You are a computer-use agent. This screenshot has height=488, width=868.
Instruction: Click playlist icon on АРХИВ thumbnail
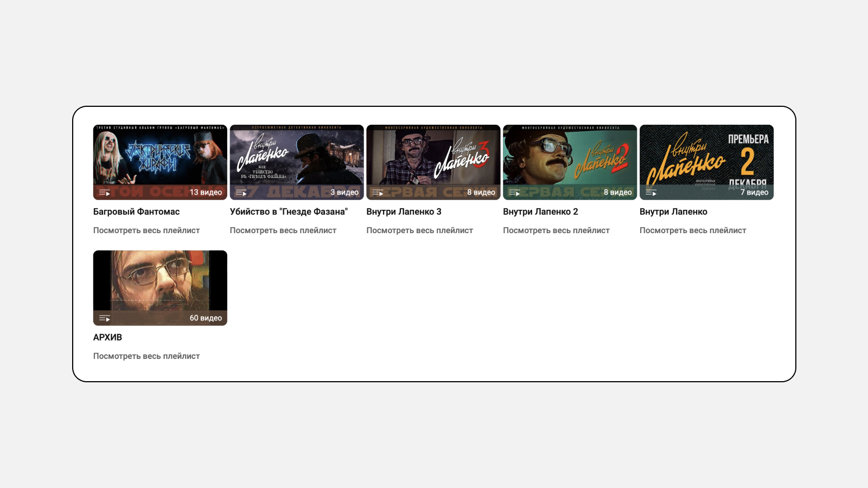(x=105, y=318)
